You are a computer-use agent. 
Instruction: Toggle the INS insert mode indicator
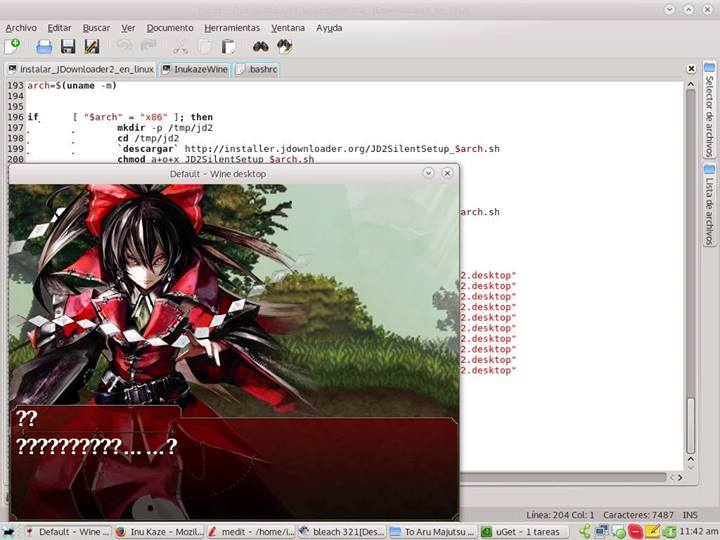point(690,515)
